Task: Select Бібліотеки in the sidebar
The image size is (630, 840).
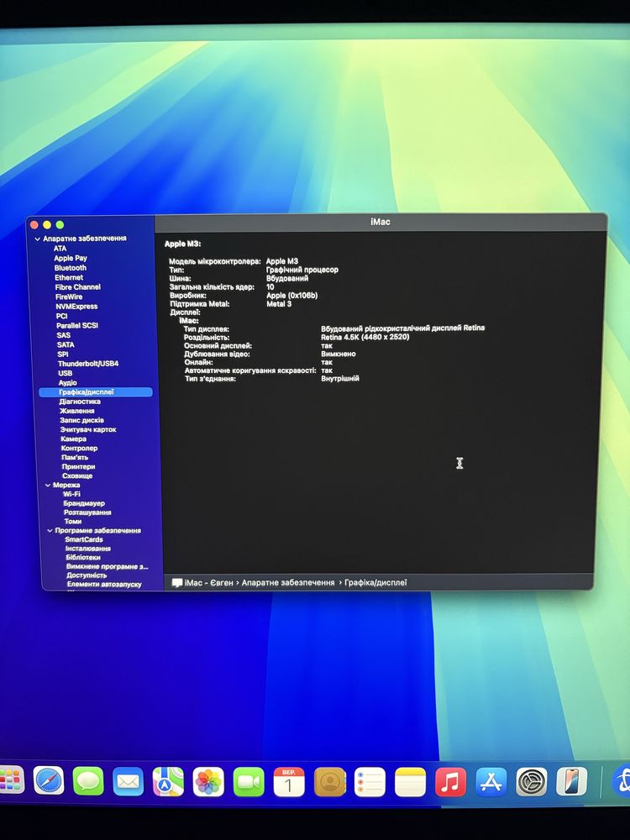Action: click(83, 558)
